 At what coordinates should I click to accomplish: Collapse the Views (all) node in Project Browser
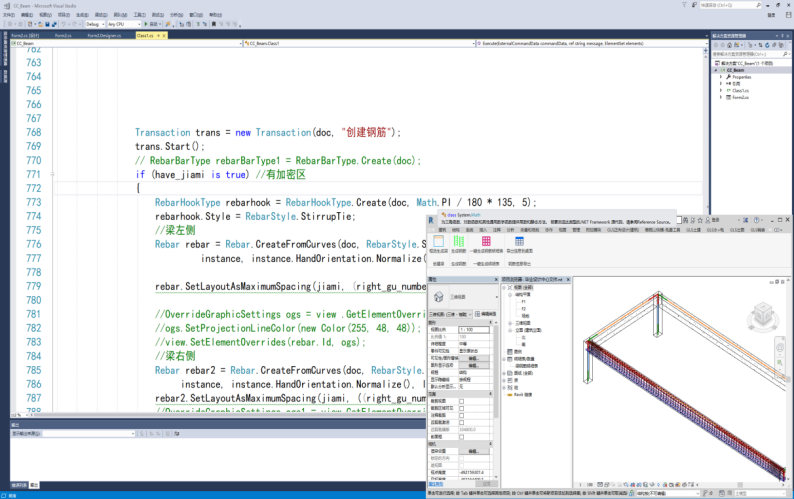click(504, 287)
